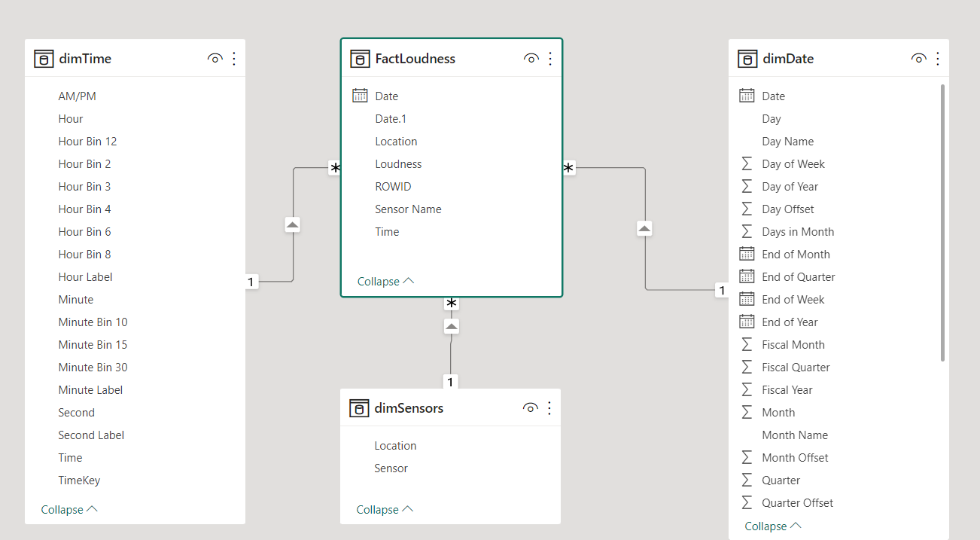
Task: Open more options menu on dimSensors table
Action: 549,408
